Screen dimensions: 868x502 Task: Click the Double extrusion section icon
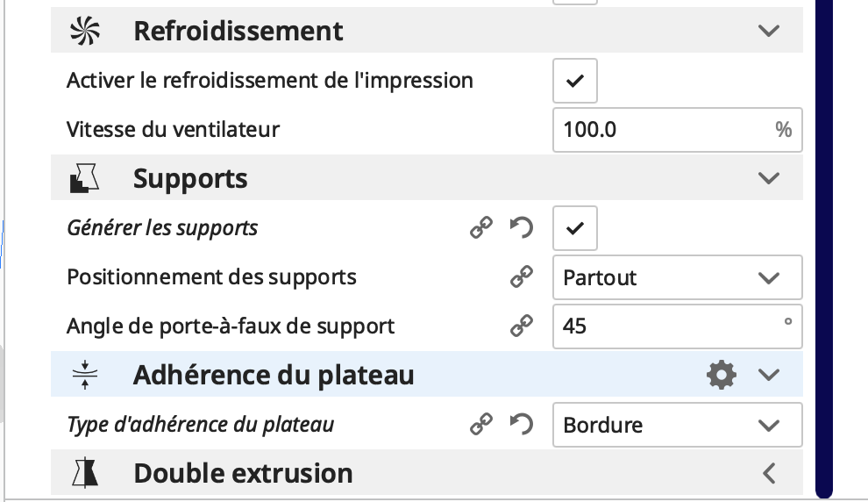click(x=85, y=474)
